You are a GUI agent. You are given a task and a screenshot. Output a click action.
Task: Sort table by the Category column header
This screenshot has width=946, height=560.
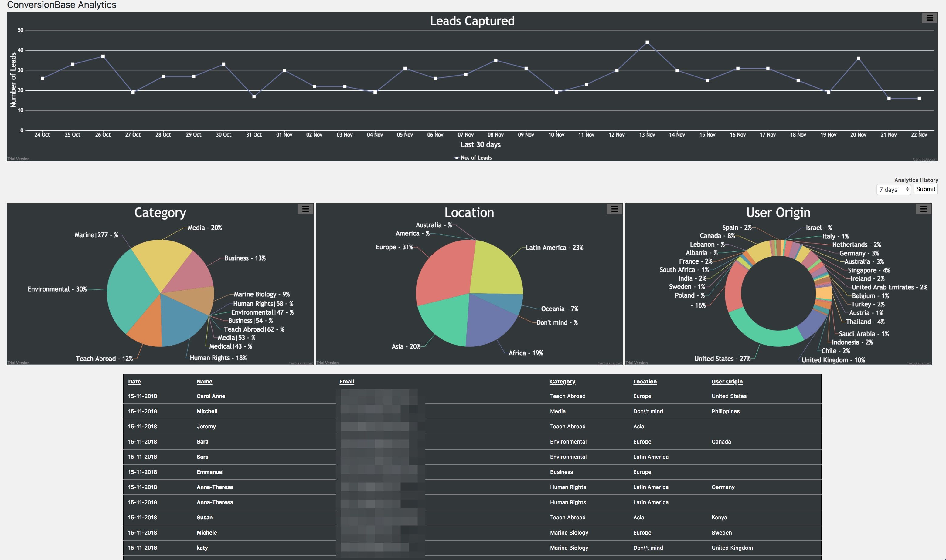click(562, 382)
